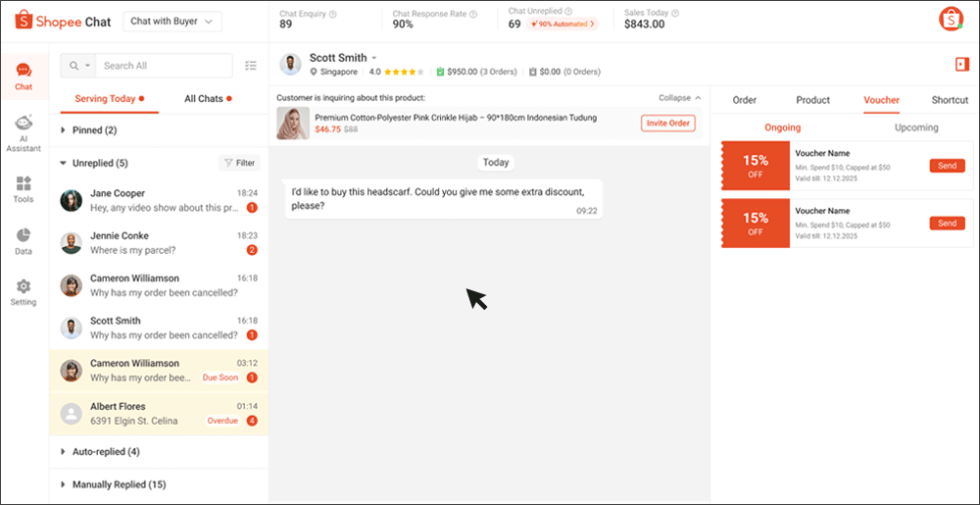The height and width of the screenshot is (505, 980).
Task: Open search type magnifier dropdown
Action: [x=78, y=66]
